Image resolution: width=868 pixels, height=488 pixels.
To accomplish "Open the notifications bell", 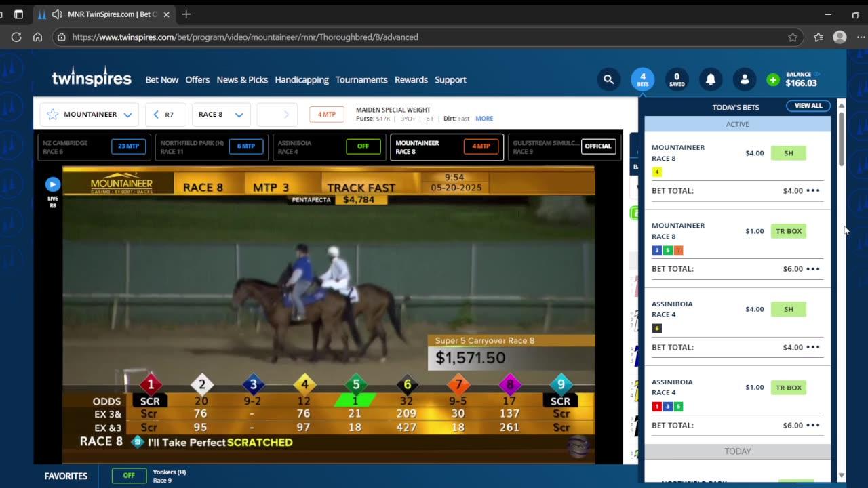I will point(710,79).
